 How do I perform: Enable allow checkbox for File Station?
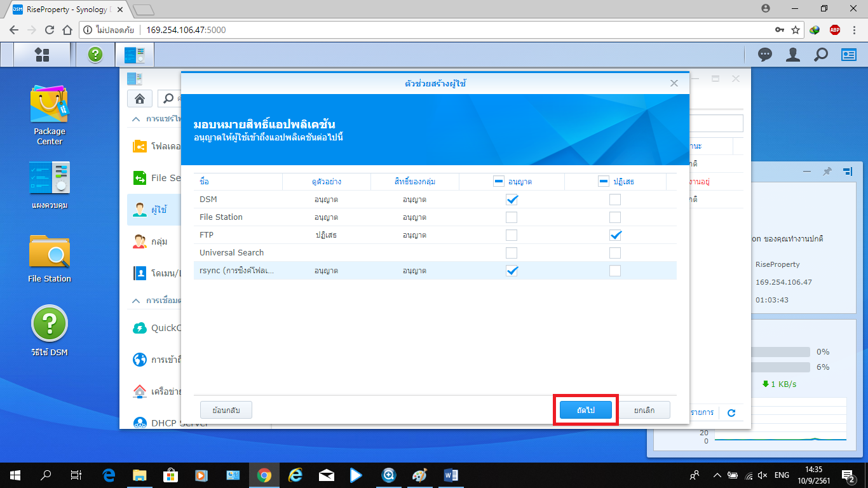tap(512, 217)
